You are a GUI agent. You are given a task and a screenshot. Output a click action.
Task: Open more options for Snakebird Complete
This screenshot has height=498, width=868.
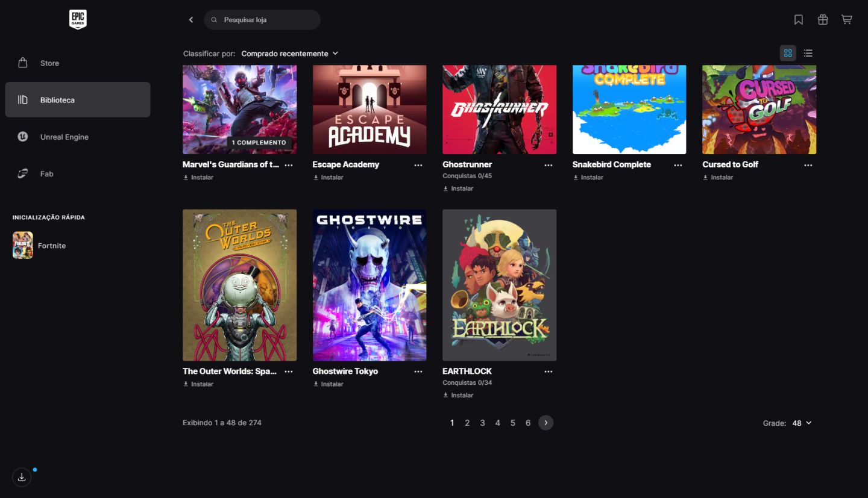click(678, 165)
